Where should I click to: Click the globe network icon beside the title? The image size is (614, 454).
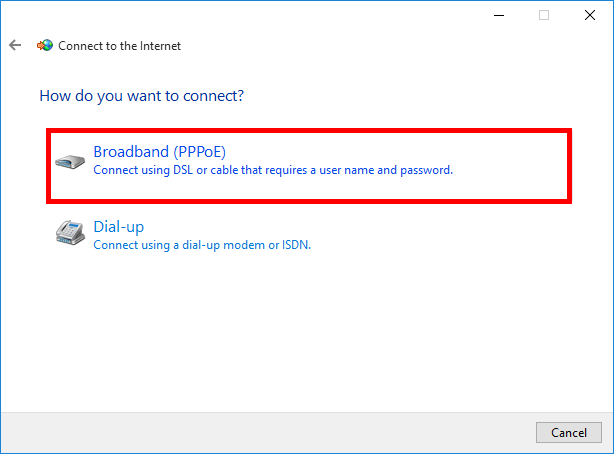[x=44, y=45]
